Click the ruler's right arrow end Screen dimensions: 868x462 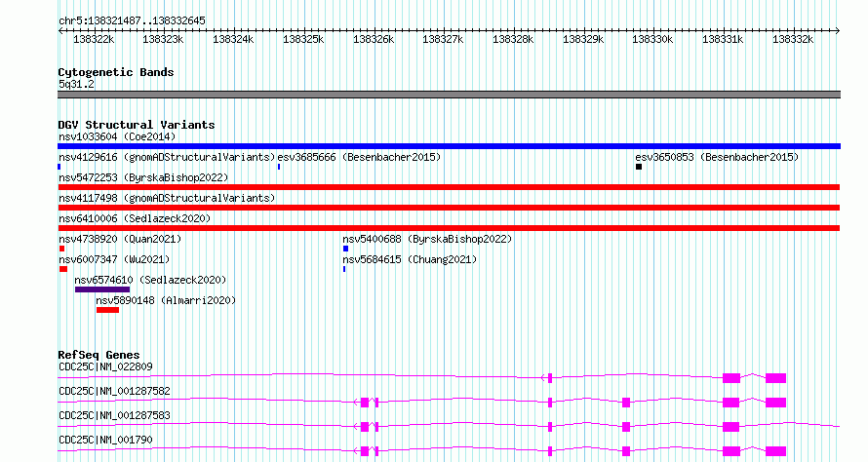[x=838, y=30]
